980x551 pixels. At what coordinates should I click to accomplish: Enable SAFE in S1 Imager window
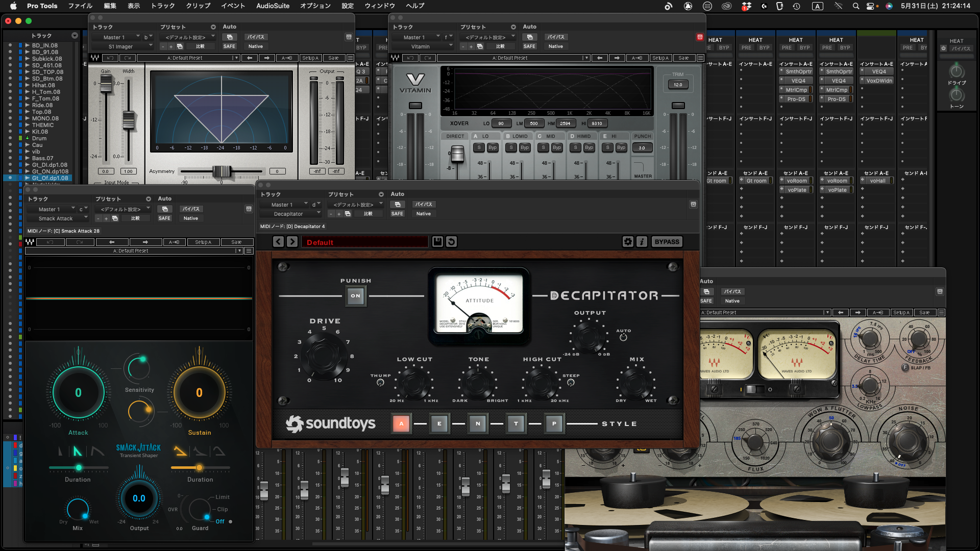pyautogui.click(x=229, y=46)
